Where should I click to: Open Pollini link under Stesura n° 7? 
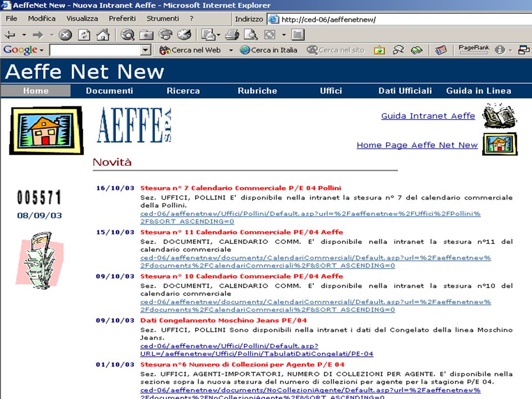pyautogui.click(x=310, y=217)
